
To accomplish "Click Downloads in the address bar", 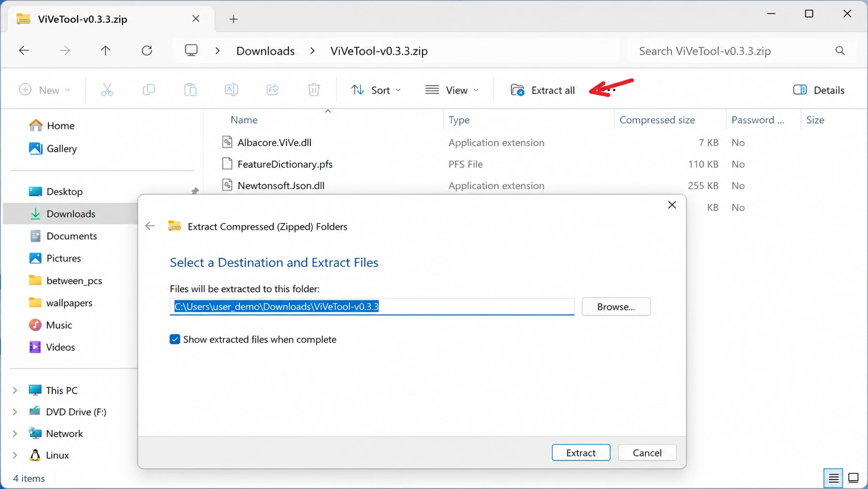I will pyautogui.click(x=265, y=51).
